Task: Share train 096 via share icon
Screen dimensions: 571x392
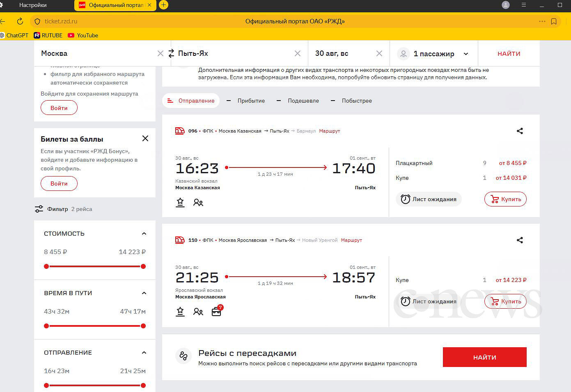Action: tap(520, 131)
